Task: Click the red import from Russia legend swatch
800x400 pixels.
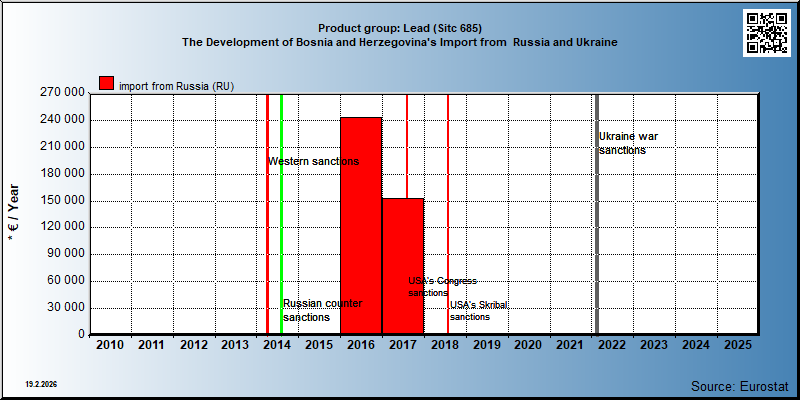Action: tap(107, 83)
